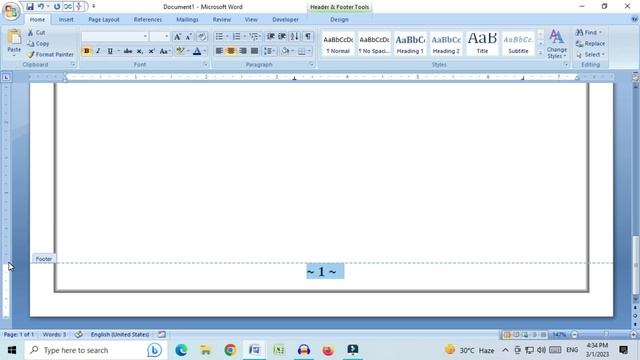Sort the selected paragraphs

pyautogui.click(x=295, y=37)
